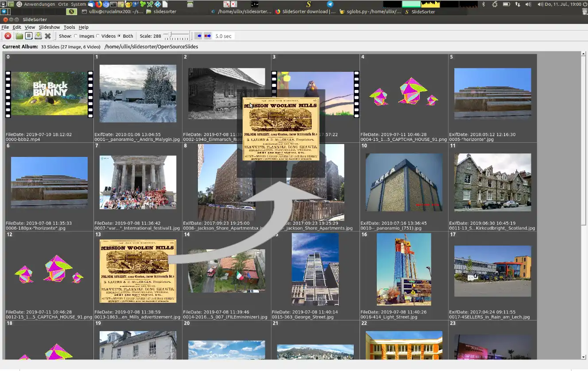Open the Anwendungen panel menu
The width and height of the screenshot is (588, 371).
pyautogui.click(x=39, y=4)
